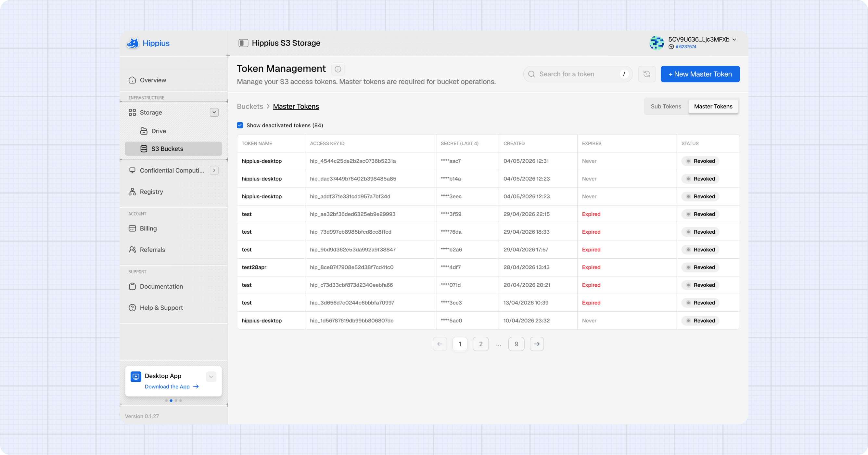Click the Documentation clipboard icon
The image size is (868, 455).
pos(132,286)
